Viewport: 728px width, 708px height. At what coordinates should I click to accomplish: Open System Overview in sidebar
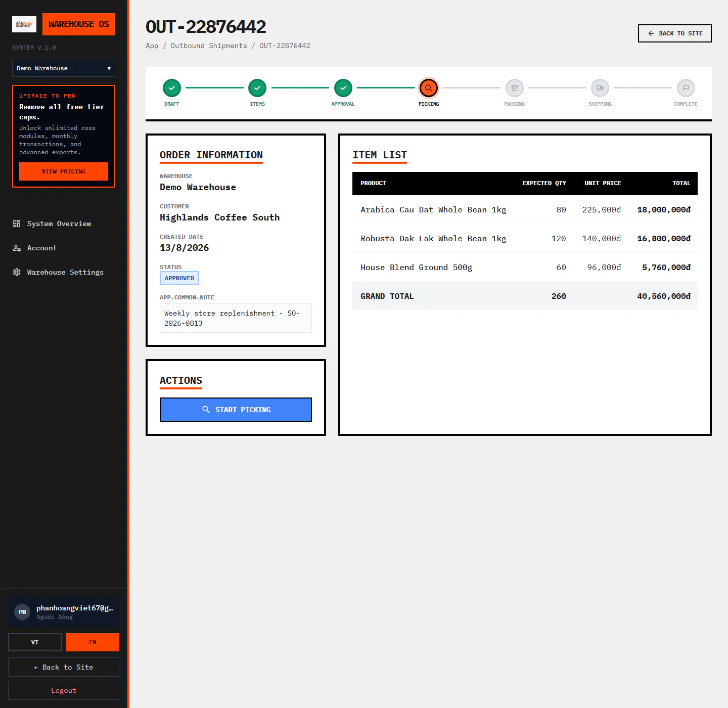click(x=64, y=224)
